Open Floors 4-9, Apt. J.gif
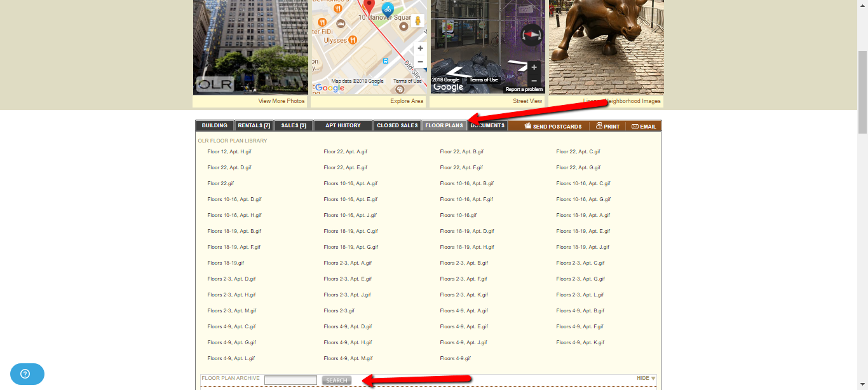This screenshot has height=390, width=868. (464, 342)
